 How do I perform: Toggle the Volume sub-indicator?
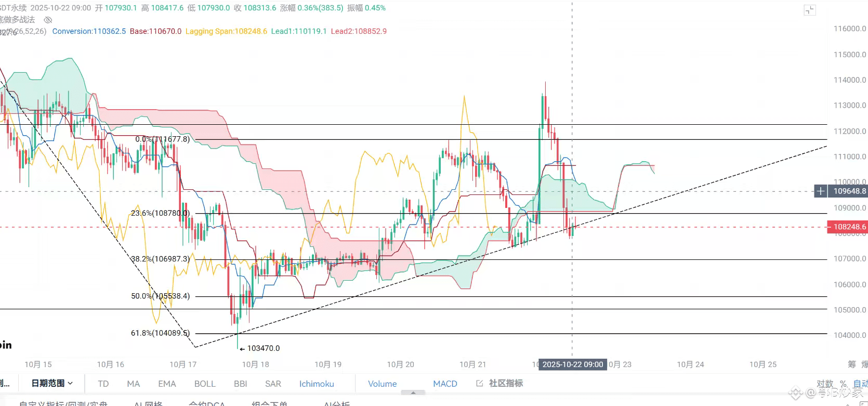pyautogui.click(x=383, y=384)
